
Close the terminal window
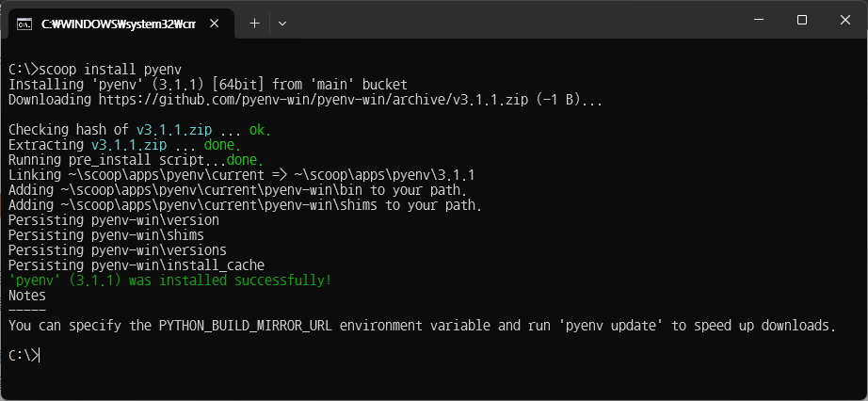coord(844,20)
